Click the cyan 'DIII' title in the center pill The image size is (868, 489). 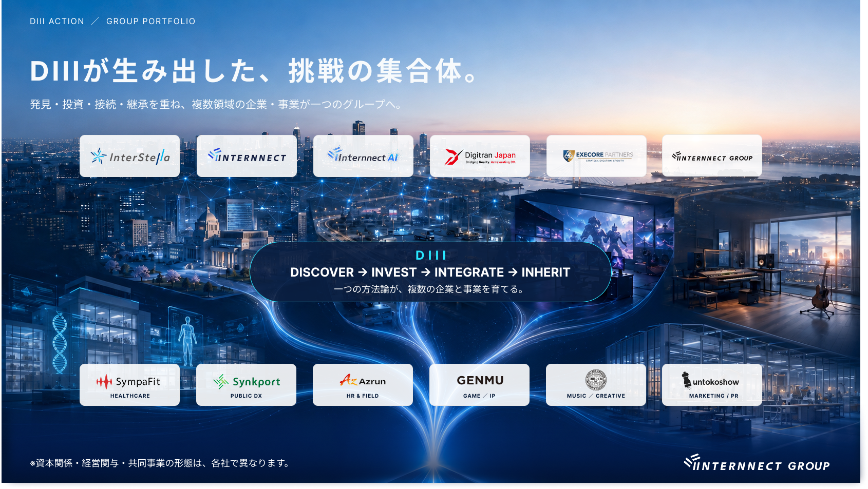[431, 256]
